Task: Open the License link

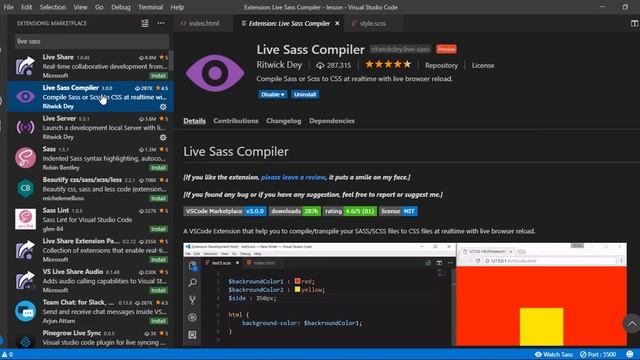Action: (483, 65)
